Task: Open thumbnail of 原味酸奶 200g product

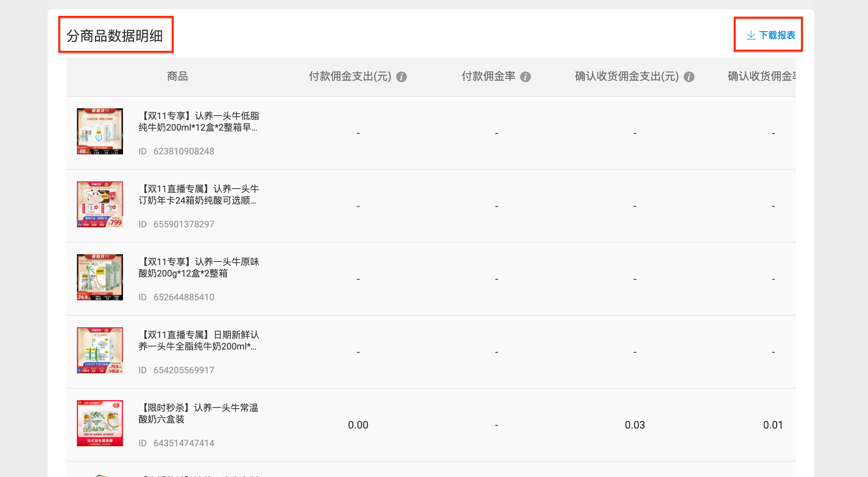Action: pos(100,277)
